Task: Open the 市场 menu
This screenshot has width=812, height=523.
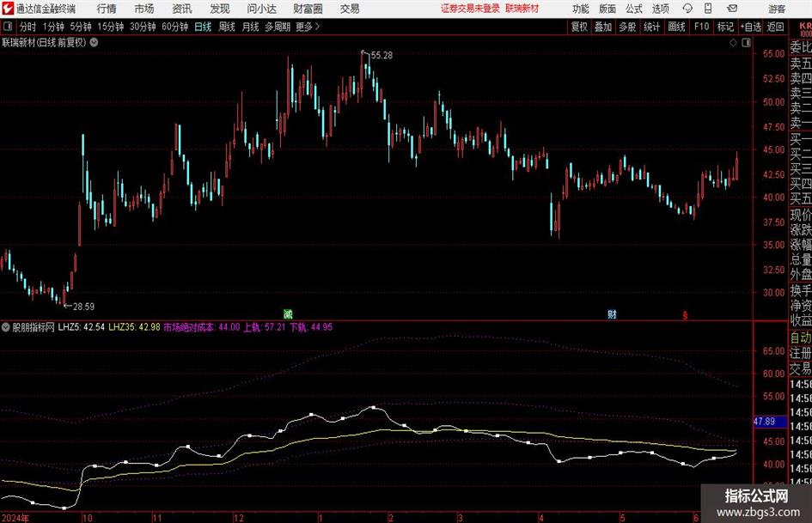Action: (144, 9)
